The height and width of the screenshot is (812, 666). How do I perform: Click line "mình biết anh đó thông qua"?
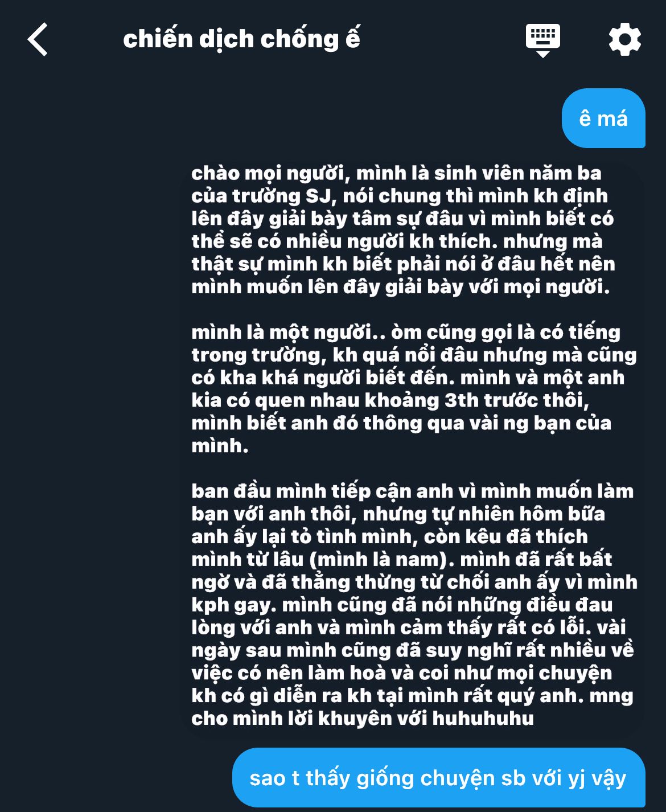[x=401, y=423]
